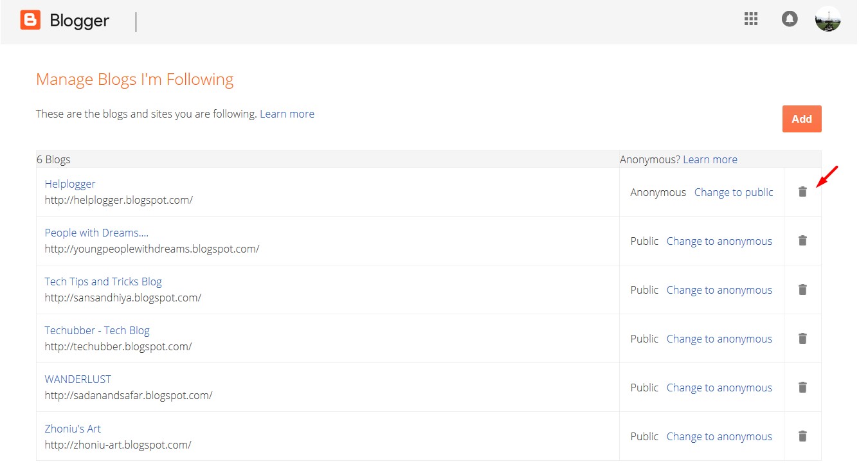Viewport: 868px width, 473px height.
Task: Open the Google apps grid
Action: tap(751, 19)
